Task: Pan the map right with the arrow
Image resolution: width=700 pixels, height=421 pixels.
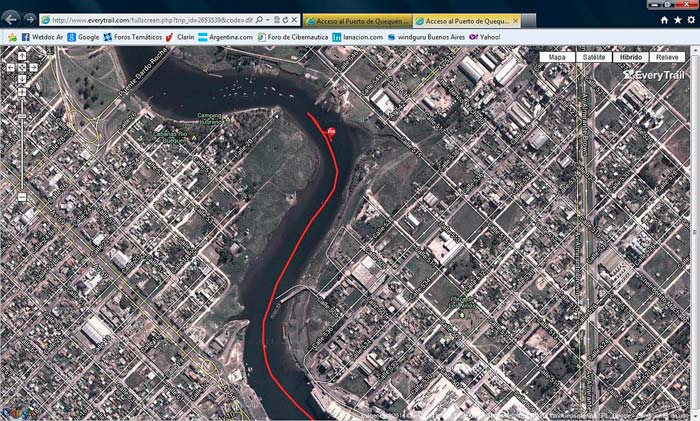Action: tap(33, 68)
